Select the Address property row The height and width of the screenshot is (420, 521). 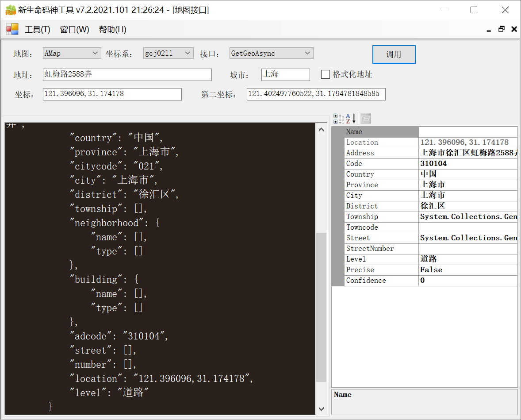pyautogui.click(x=431, y=153)
